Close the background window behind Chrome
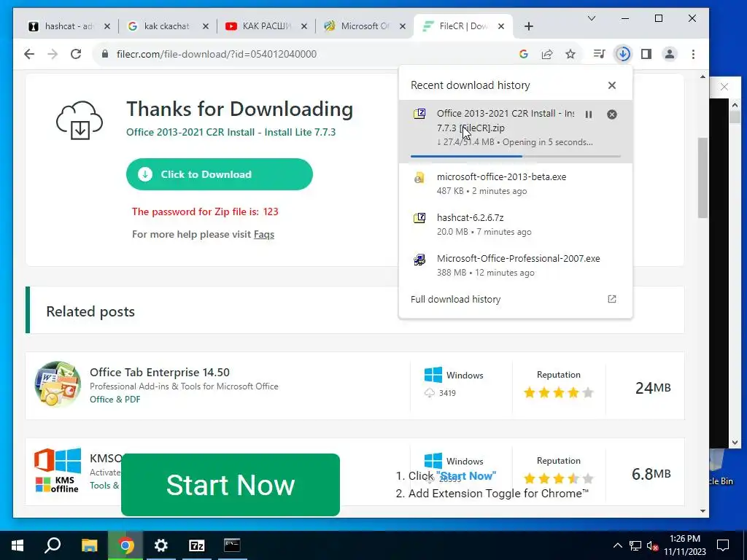Screen dimensions: 747x560 pos(724,87)
